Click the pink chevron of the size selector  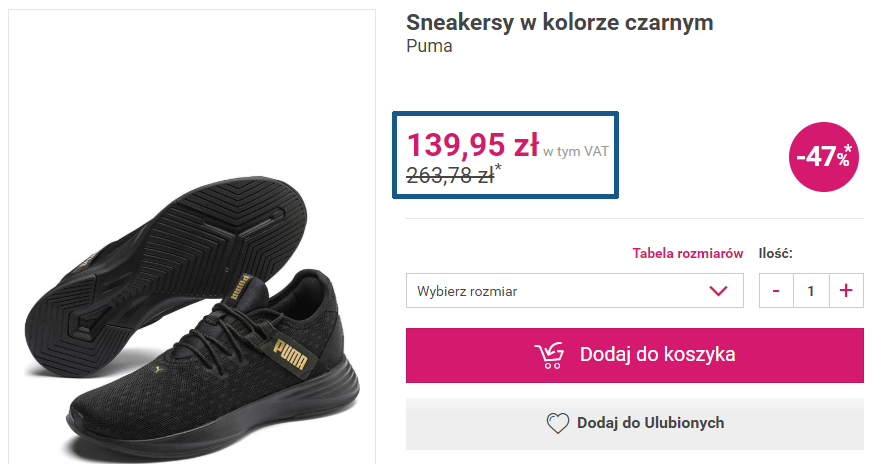coord(718,291)
